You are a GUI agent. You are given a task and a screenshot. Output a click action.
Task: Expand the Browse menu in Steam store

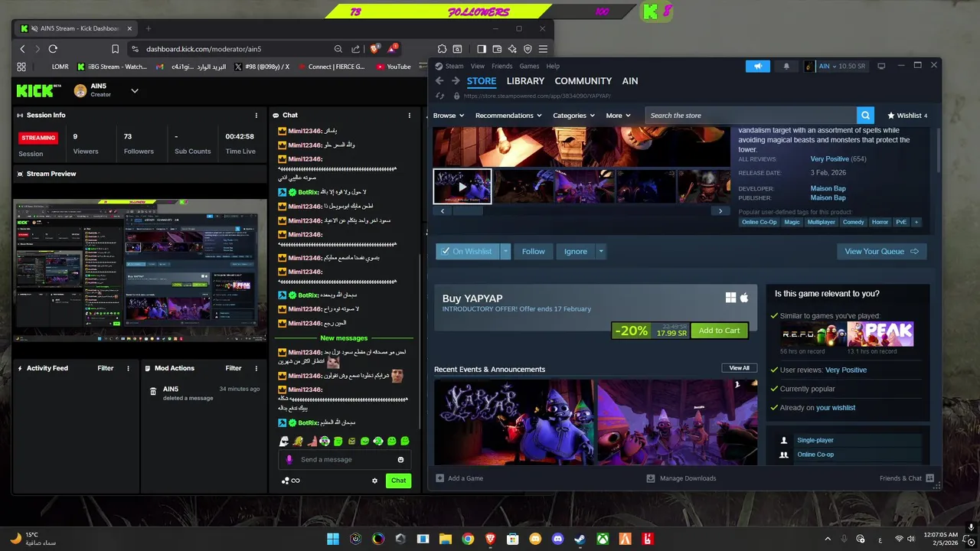tap(448, 116)
